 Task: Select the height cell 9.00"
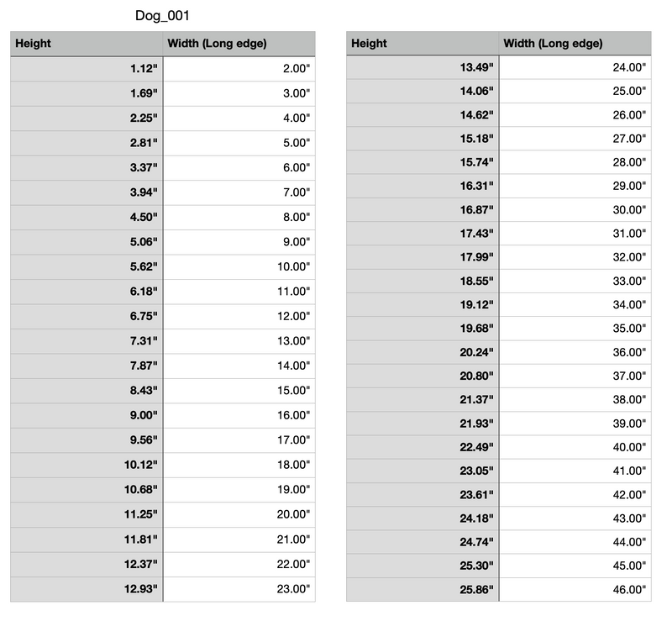click(x=87, y=416)
